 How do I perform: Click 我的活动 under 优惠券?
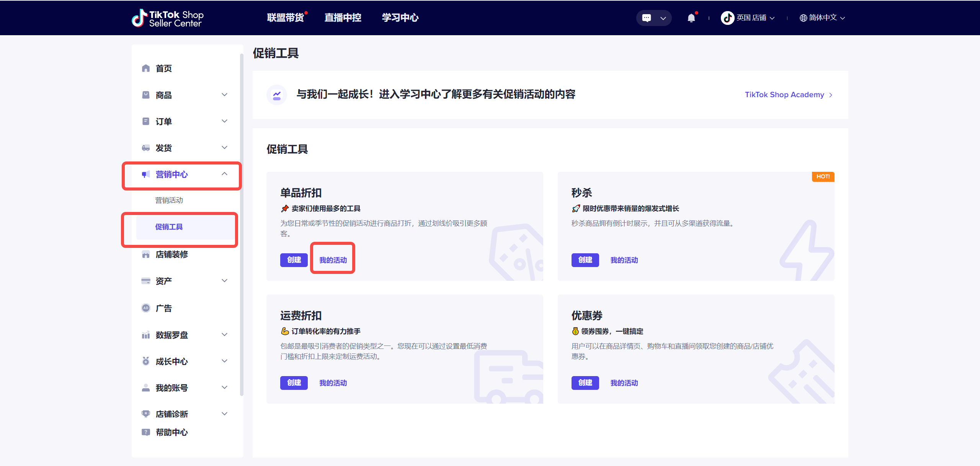pyautogui.click(x=624, y=383)
